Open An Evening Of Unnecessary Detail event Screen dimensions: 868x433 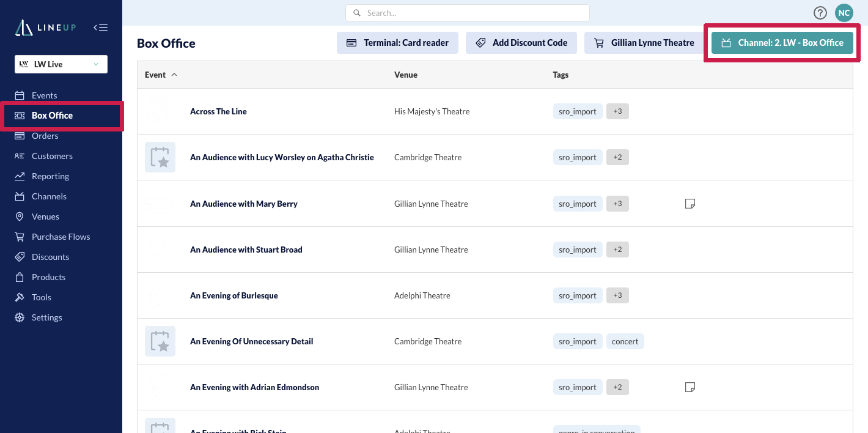pyautogui.click(x=252, y=341)
